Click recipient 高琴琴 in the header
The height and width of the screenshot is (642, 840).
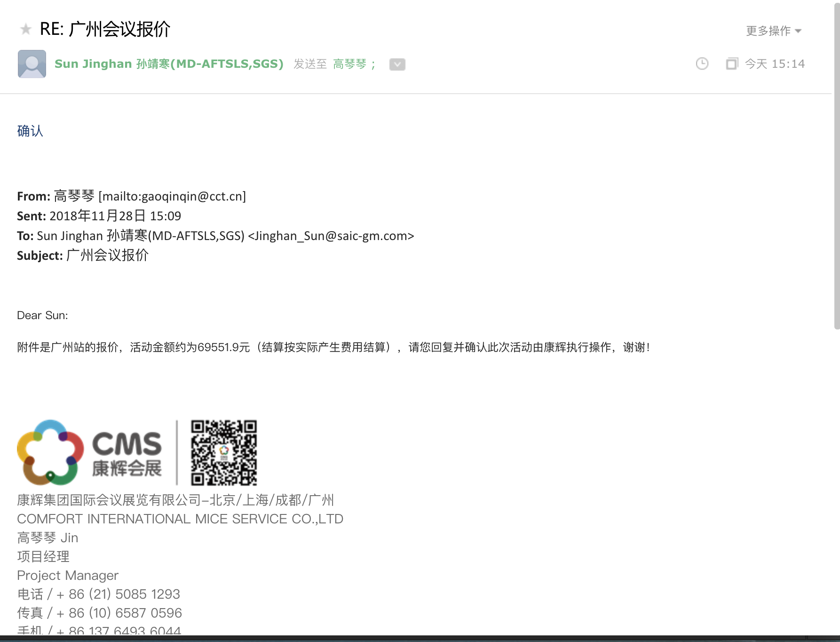point(349,64)
